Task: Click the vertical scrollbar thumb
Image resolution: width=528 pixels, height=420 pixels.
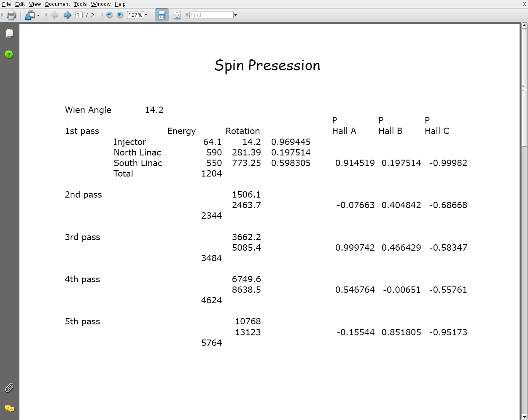Action: tap(524, 88)
